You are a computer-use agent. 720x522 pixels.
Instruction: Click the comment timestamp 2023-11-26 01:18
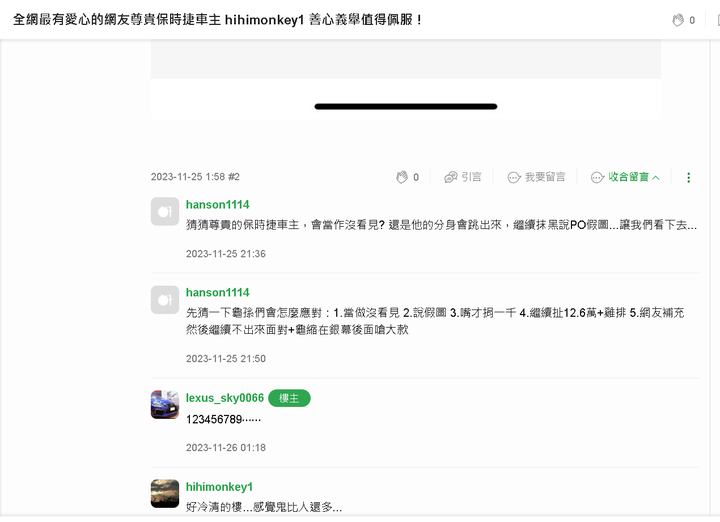tap(226, 448)
